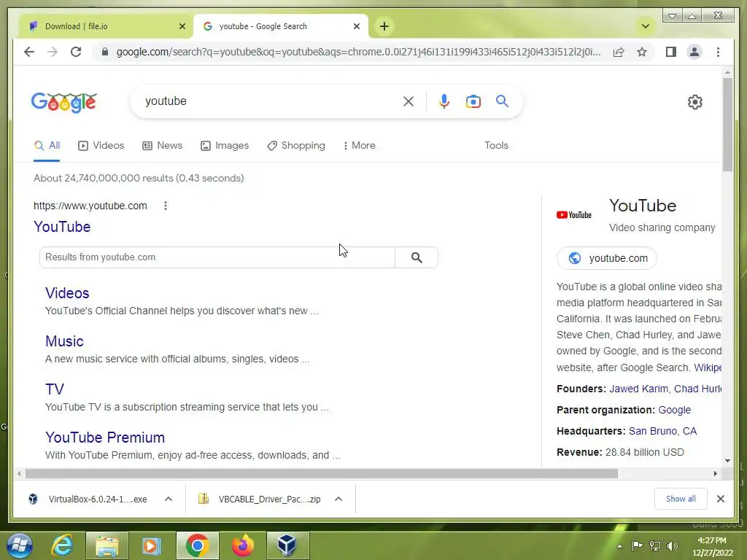Open Internet Explorer from the taskbar

pyautogui.click(x=63, y=545)
